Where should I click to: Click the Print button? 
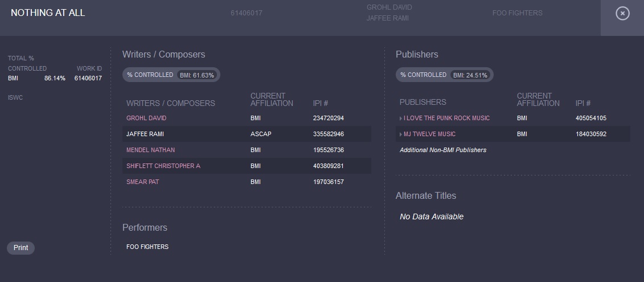pos(20,248)
